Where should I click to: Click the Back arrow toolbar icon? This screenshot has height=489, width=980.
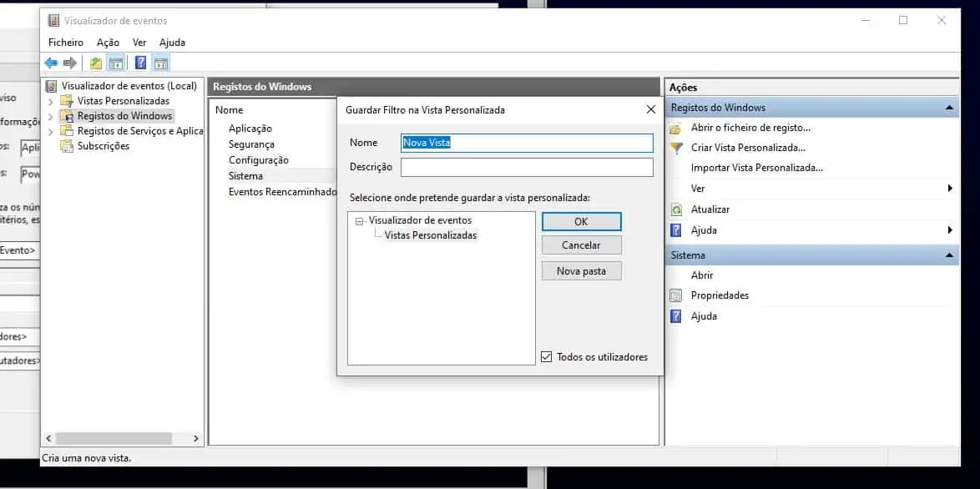pyautogui.click(x=51, y=63)
